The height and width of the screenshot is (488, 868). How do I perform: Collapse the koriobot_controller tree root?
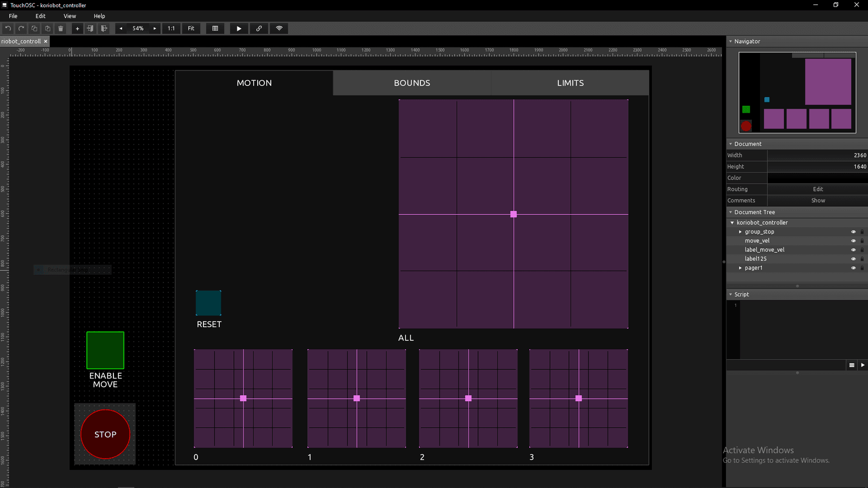point(732,223)
